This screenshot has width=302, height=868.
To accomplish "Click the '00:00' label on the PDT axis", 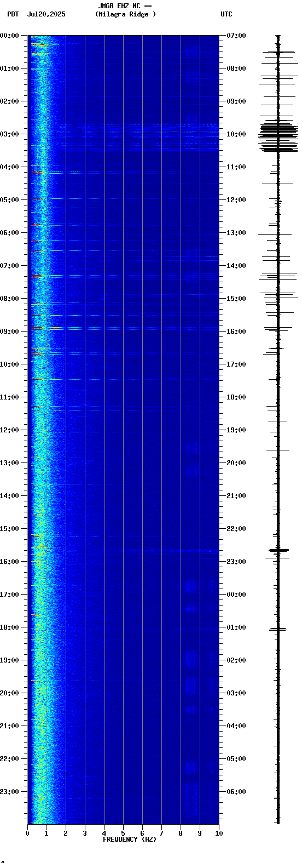I will 9,36.
